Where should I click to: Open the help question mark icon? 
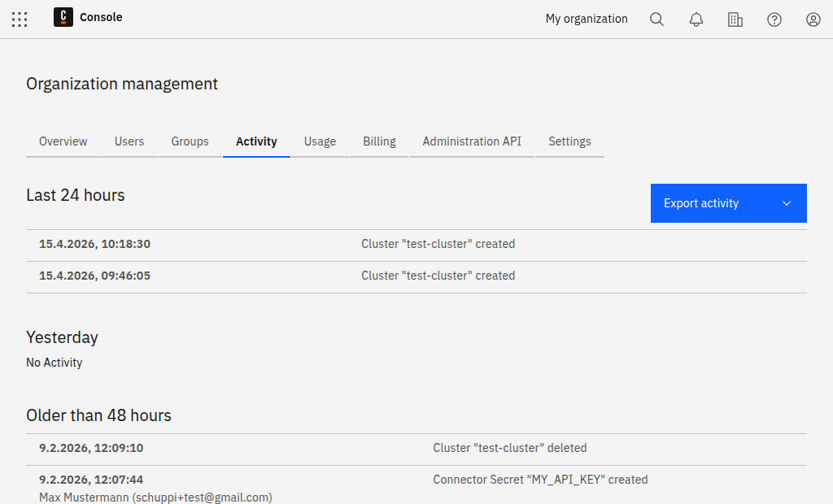coord(774,20)
